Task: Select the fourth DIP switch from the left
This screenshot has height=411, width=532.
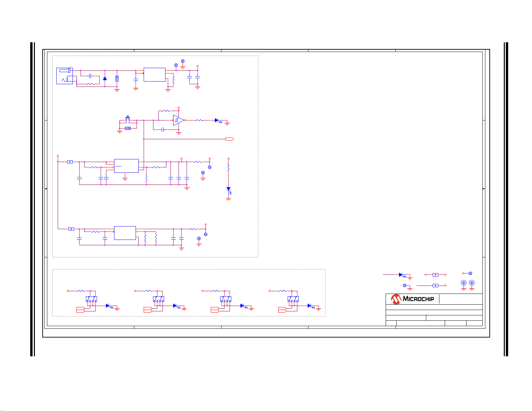Action: (293, 299)
